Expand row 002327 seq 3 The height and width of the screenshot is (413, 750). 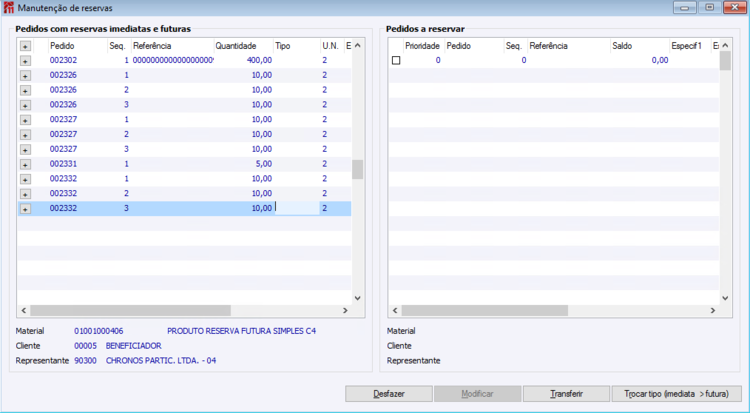(x=25, y=150)
